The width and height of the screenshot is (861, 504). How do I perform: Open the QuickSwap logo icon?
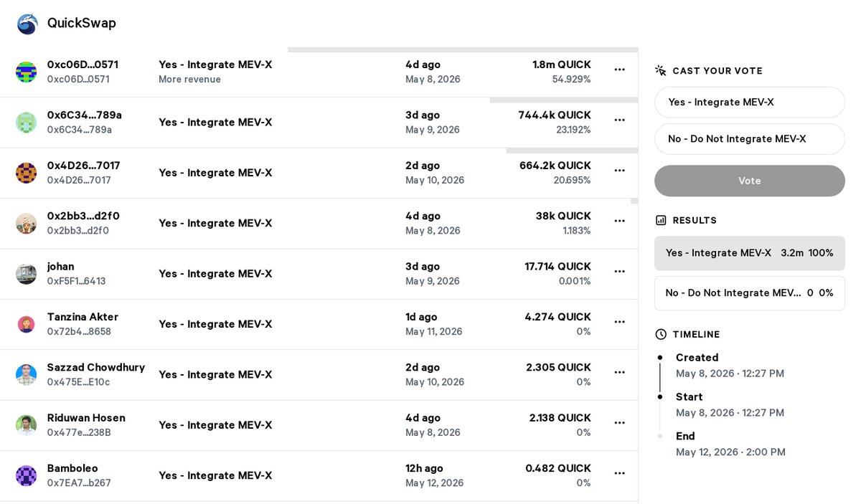pos(27,24)
